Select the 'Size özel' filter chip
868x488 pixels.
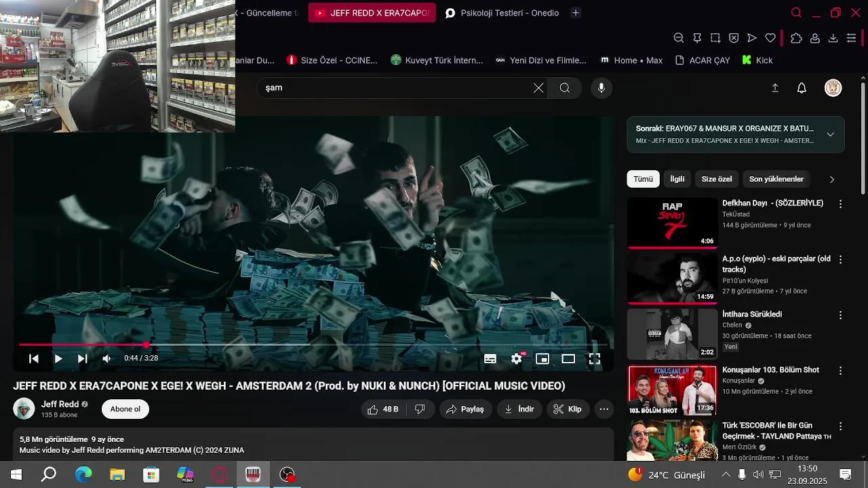(717, 179)
